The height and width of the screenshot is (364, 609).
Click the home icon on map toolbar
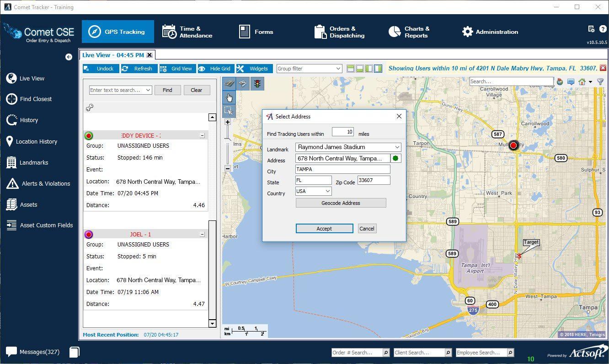coord(582,82)
